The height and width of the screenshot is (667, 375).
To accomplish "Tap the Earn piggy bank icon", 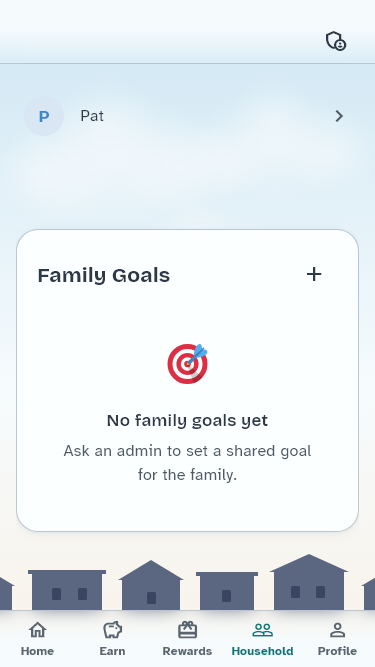I will pyautogui.click(x=113, y=630).
